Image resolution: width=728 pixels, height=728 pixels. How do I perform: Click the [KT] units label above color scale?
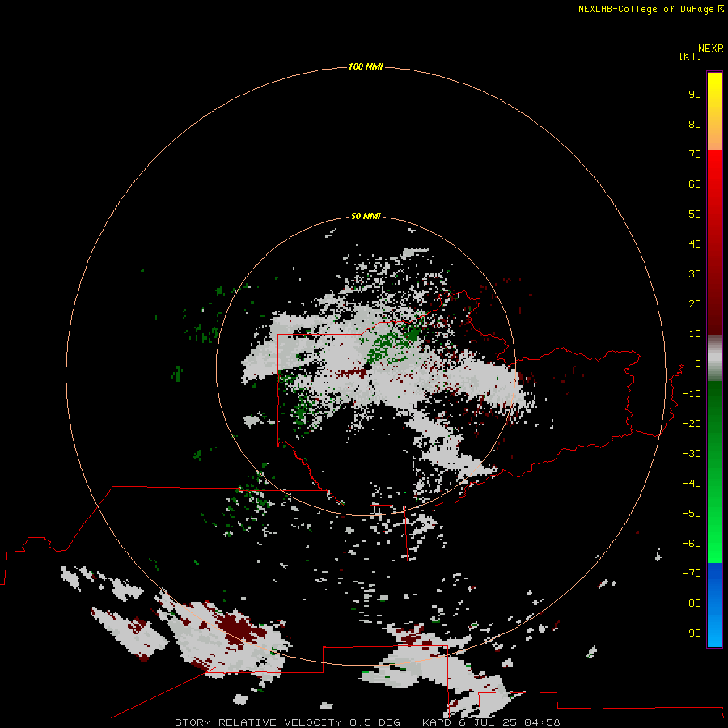click(x=690, y=56)
